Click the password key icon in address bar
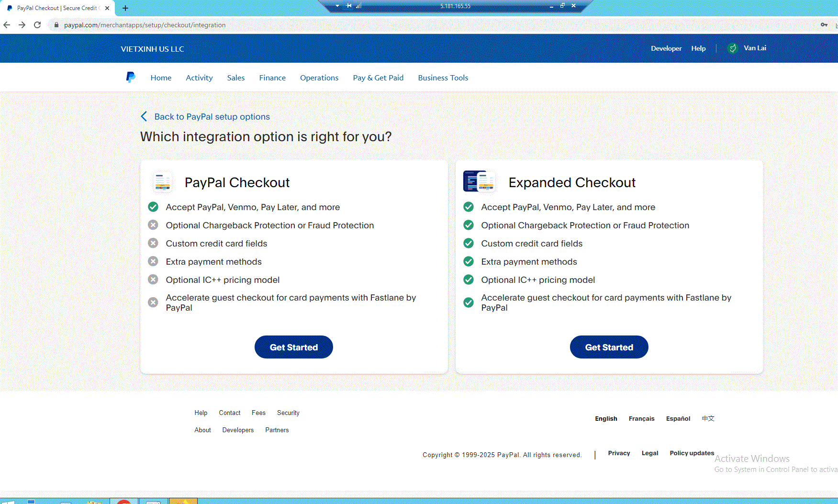Viewport: 838px width, 504px height. pyautogui.click(x=824, y=25)
